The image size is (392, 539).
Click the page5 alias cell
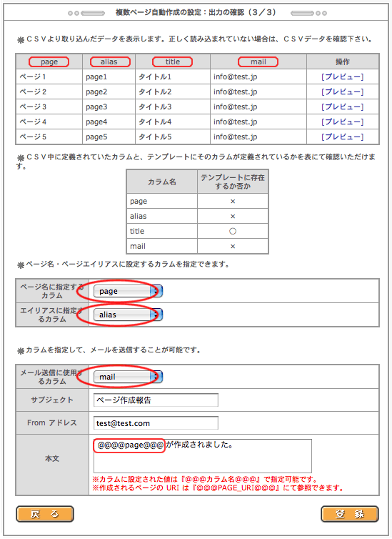(x=109, y=137)
